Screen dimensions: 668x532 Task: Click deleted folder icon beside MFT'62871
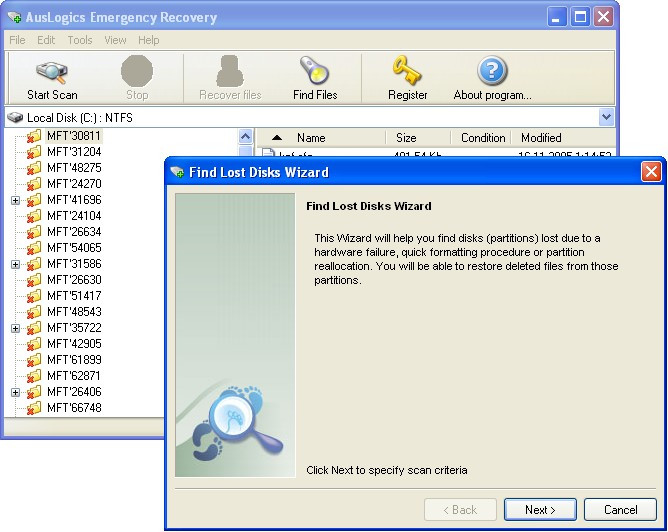[x=34, y=376]
